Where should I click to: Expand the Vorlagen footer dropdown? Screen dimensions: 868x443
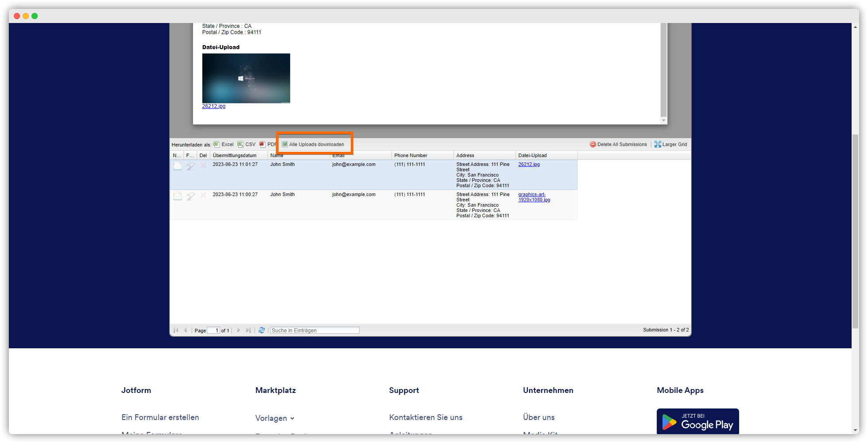pos(275,418)
